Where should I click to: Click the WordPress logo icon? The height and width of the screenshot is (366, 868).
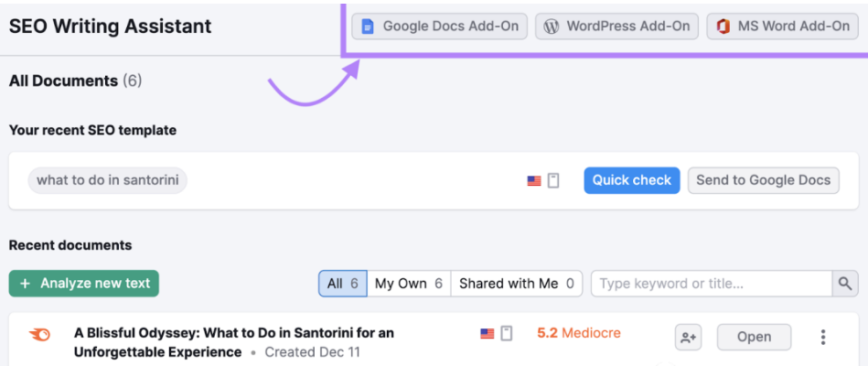(551, 27)
